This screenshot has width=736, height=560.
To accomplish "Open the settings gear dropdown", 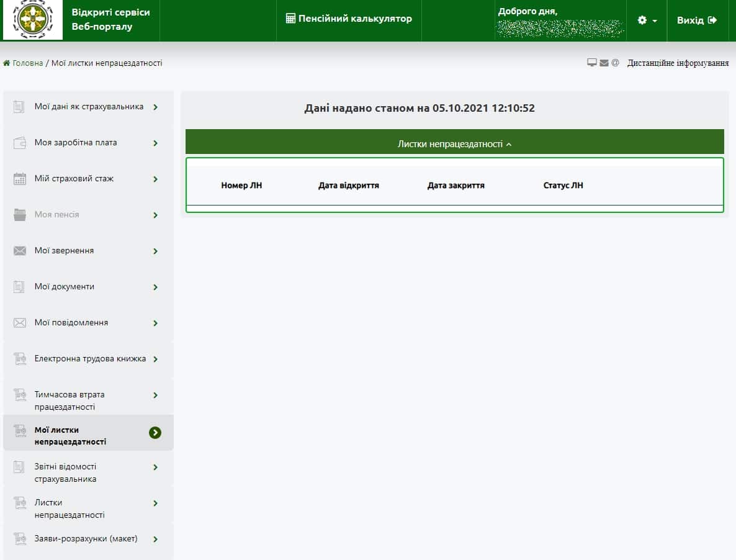I will (647, 20).
